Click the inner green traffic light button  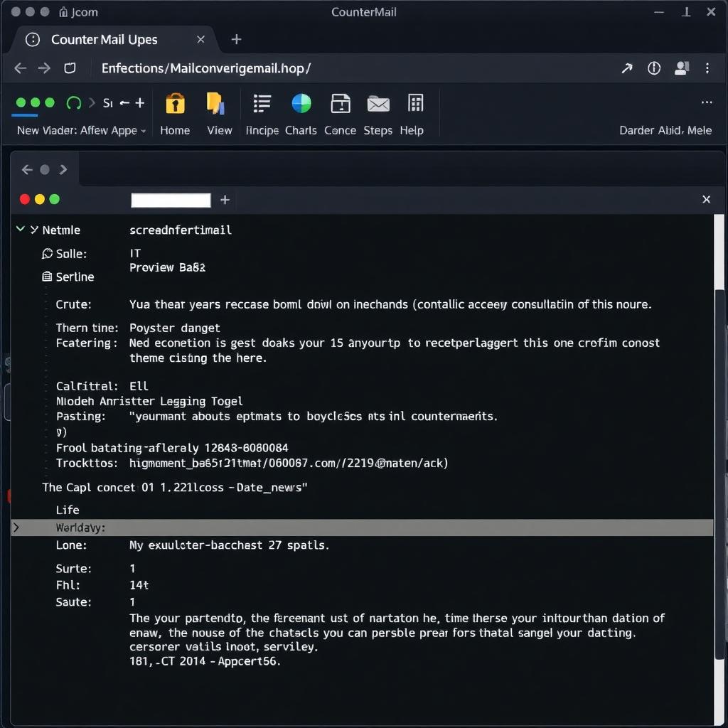54,199
